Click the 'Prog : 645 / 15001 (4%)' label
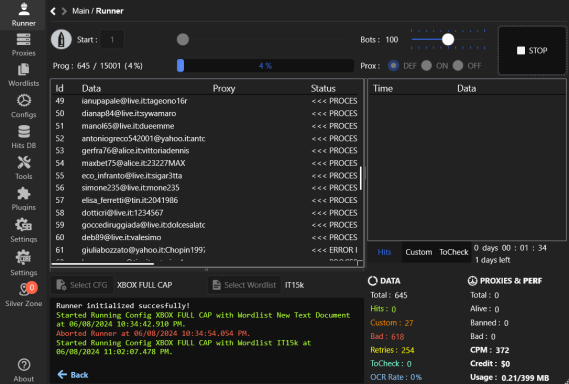Image resolution: width=569 pixels, height=384 pixels. (x=98, y=66)
